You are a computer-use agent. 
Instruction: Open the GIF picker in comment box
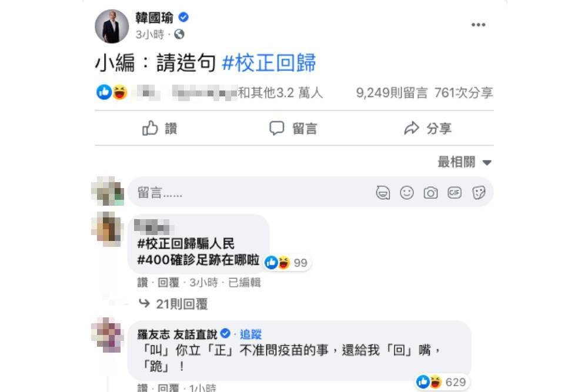(455, 193)
